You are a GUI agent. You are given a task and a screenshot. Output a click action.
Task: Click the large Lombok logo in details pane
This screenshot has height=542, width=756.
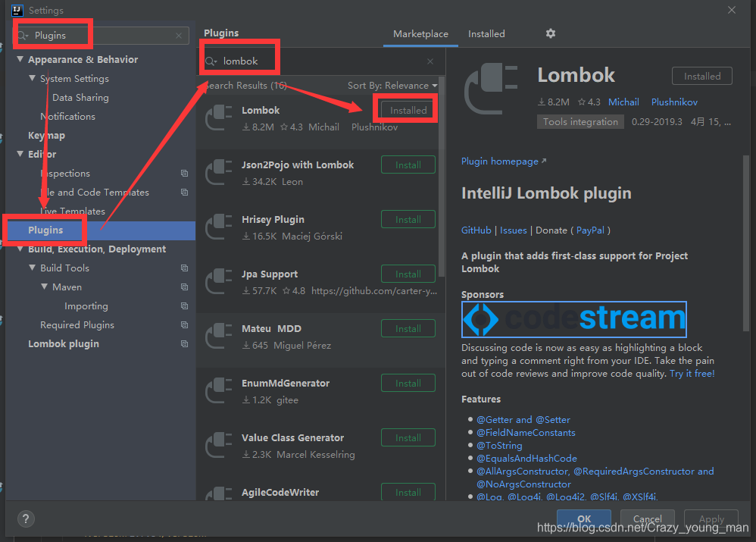coord(491,89)
